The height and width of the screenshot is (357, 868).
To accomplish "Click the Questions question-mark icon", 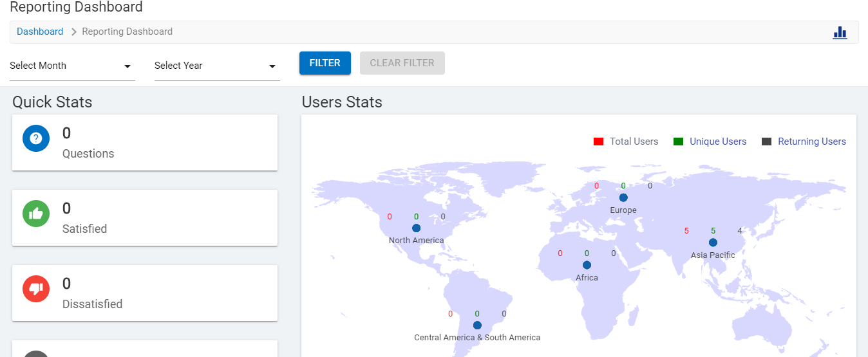I will coord(36,138).
